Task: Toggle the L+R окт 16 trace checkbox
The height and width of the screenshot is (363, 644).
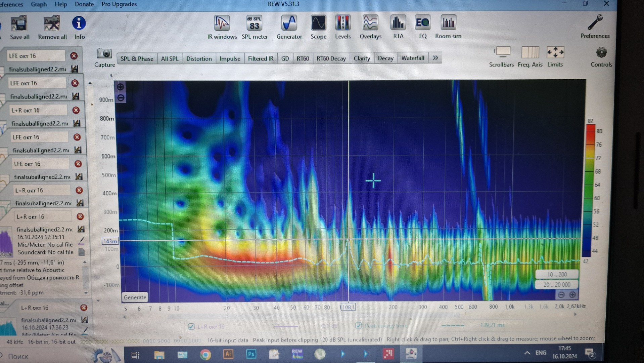Action: pos(191,326)
